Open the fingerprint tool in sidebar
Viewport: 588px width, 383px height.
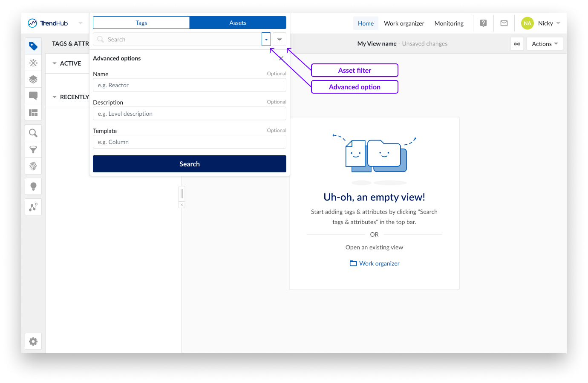click(33, 166)
